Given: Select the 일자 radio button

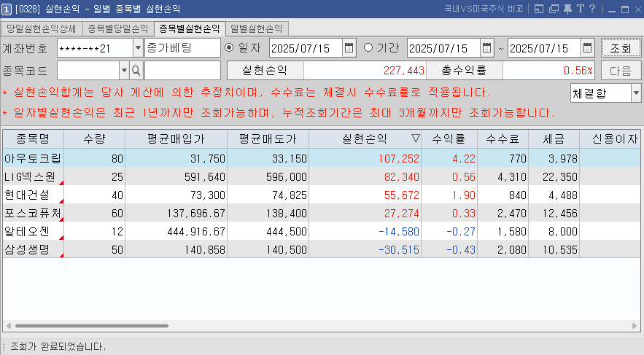Looking at the screenshot, I should pyautogui.click(x=230, y=48).
